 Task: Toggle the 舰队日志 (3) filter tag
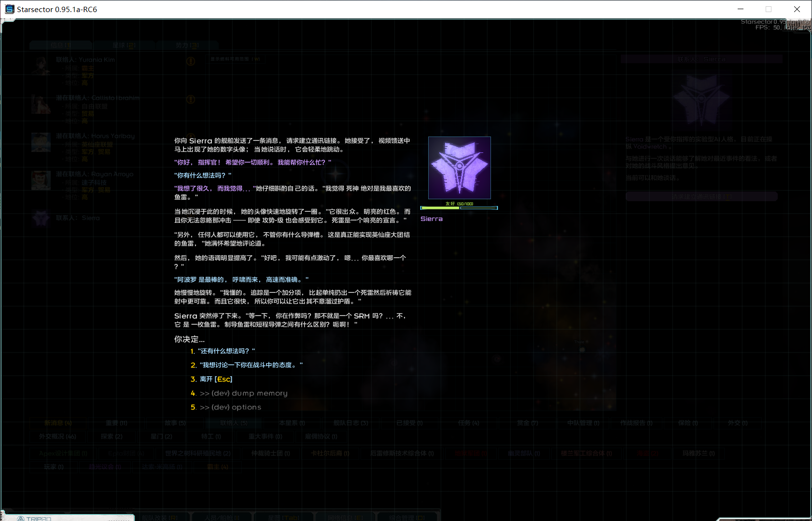click(350, 423)
